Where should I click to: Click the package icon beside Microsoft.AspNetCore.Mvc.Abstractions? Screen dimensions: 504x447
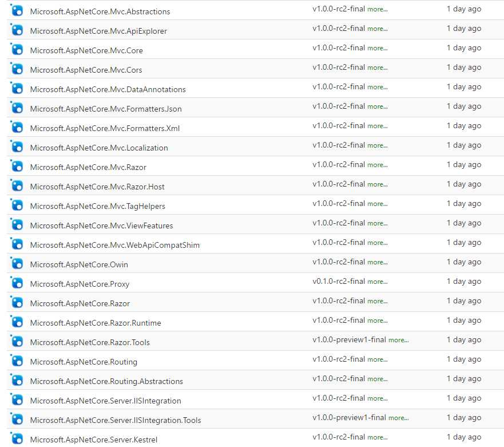pos(17,11)
